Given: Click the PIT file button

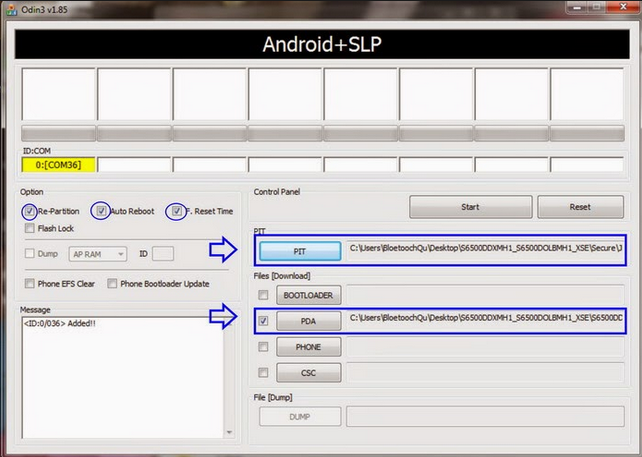Looking at the screenshot, I should (x=300, y=251).
